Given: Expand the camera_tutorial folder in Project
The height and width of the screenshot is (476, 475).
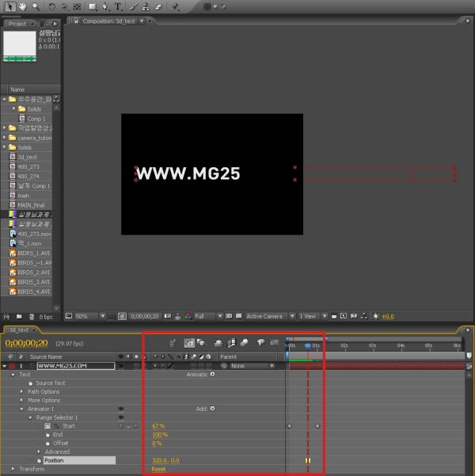Looking at the screenshot, I should [4, 138].
